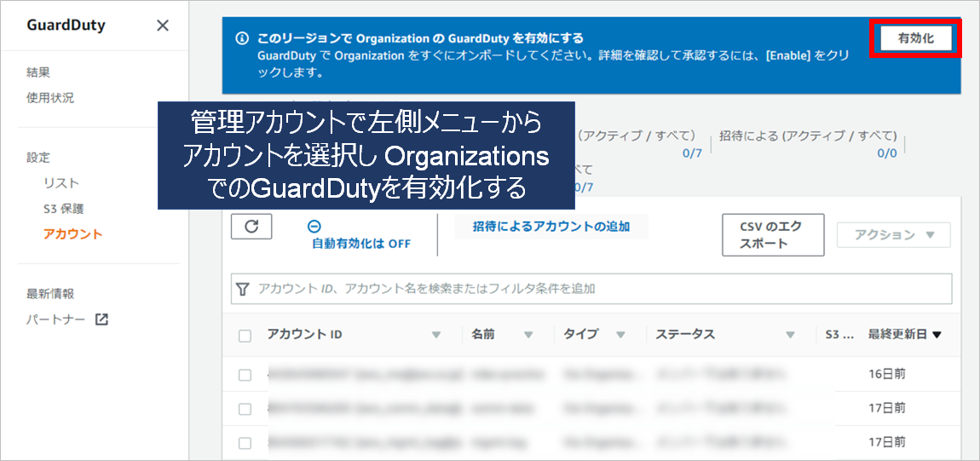Click the account search filter field
Screen dimensions: 980x461
[x=597, y=289]
